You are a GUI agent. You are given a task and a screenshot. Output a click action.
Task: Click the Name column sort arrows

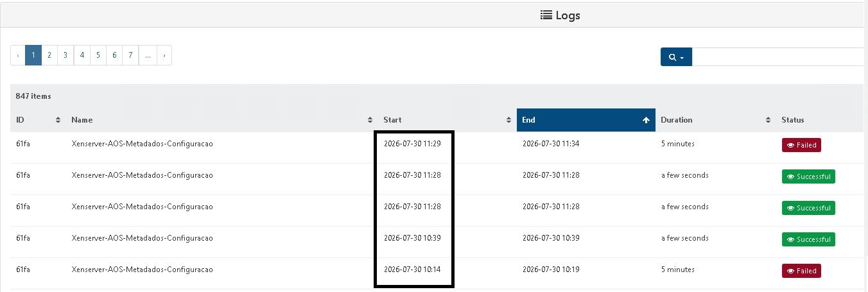(x=370, y=120)
